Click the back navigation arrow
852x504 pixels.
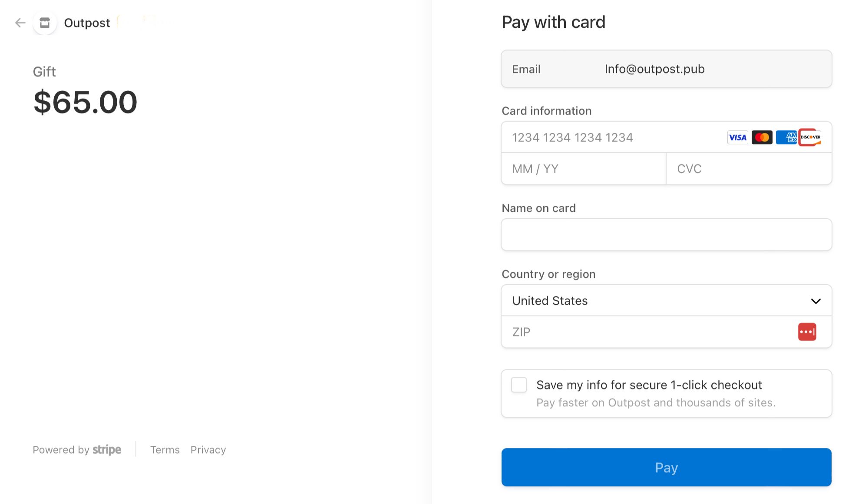point(20,22)
